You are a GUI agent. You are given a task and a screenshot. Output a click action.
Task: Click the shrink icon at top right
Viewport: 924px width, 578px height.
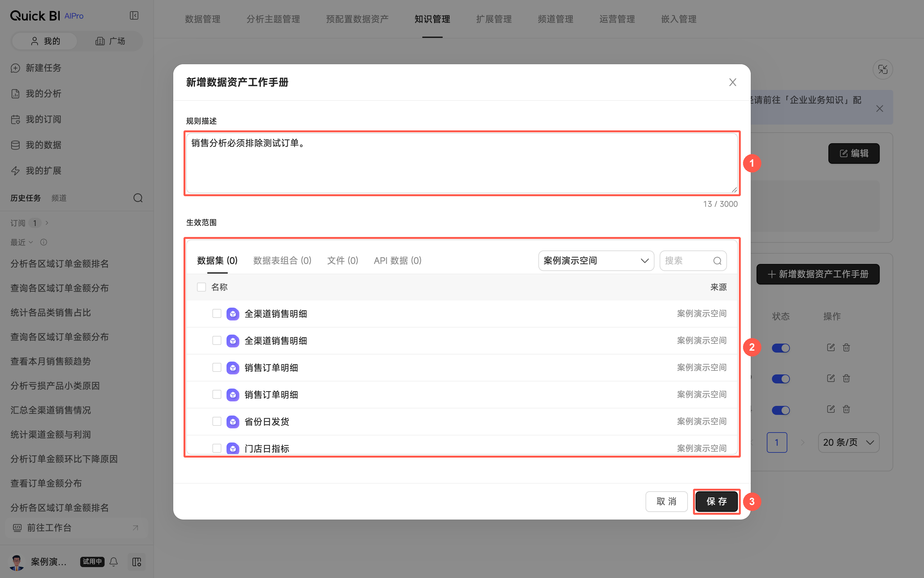(882, 69)
